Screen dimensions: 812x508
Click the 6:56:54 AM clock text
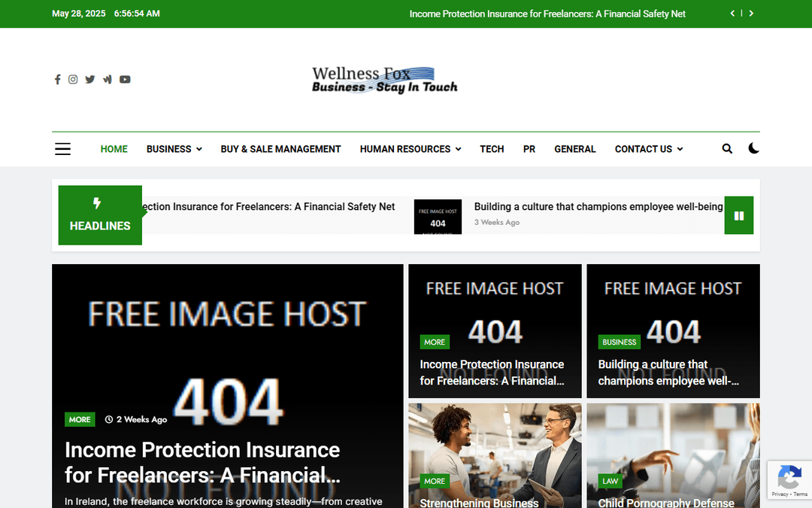(137, 14)
